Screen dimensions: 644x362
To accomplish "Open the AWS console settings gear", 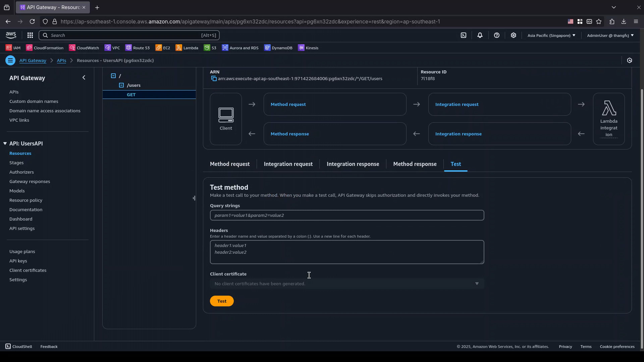I will coord(514,35).
